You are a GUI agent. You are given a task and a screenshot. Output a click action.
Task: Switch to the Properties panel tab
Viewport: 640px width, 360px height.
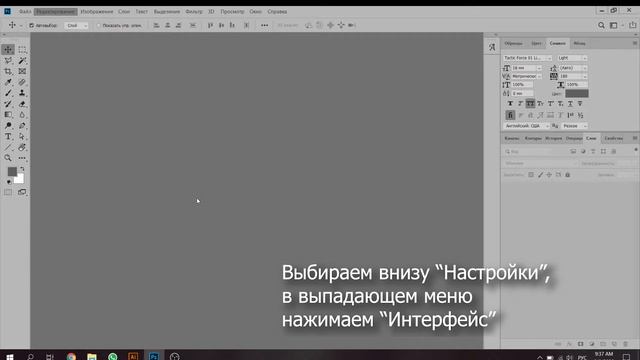click(613, 138)
